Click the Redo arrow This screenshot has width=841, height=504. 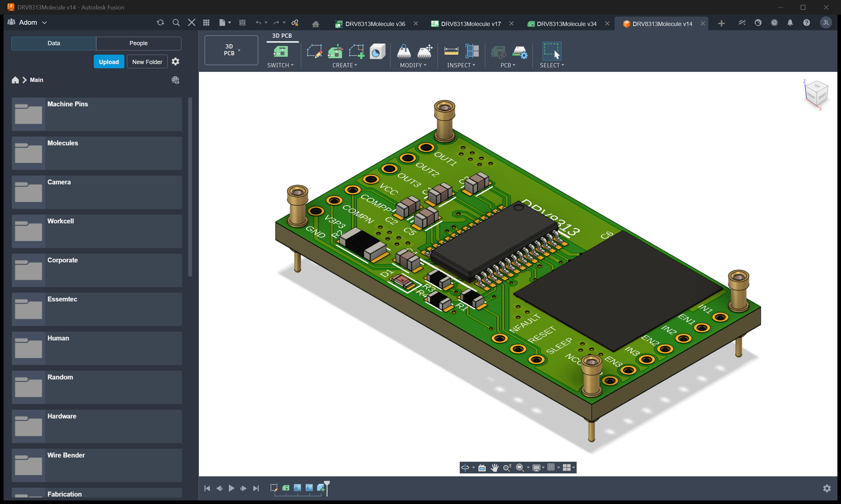[276, 23]
